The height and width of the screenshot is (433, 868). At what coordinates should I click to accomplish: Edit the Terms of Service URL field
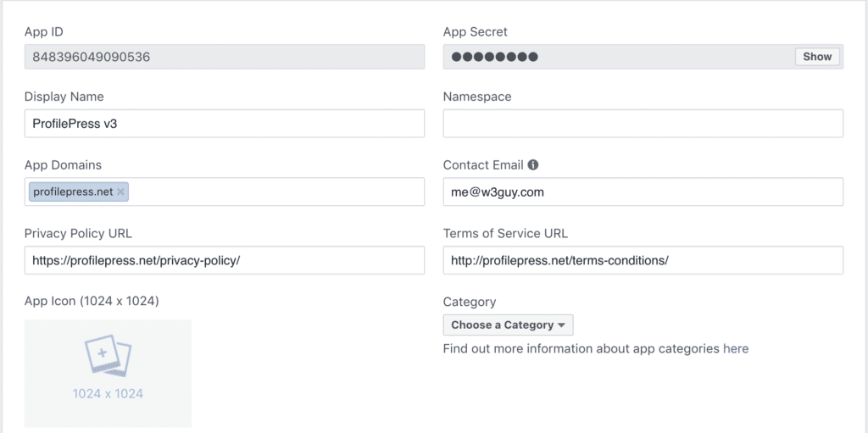(643, 260)
